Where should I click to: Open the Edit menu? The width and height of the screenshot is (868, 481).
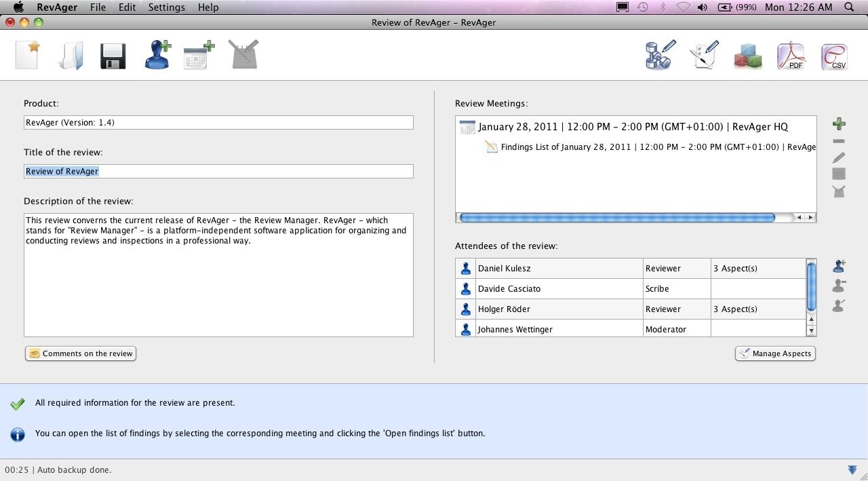click(127, 7)
